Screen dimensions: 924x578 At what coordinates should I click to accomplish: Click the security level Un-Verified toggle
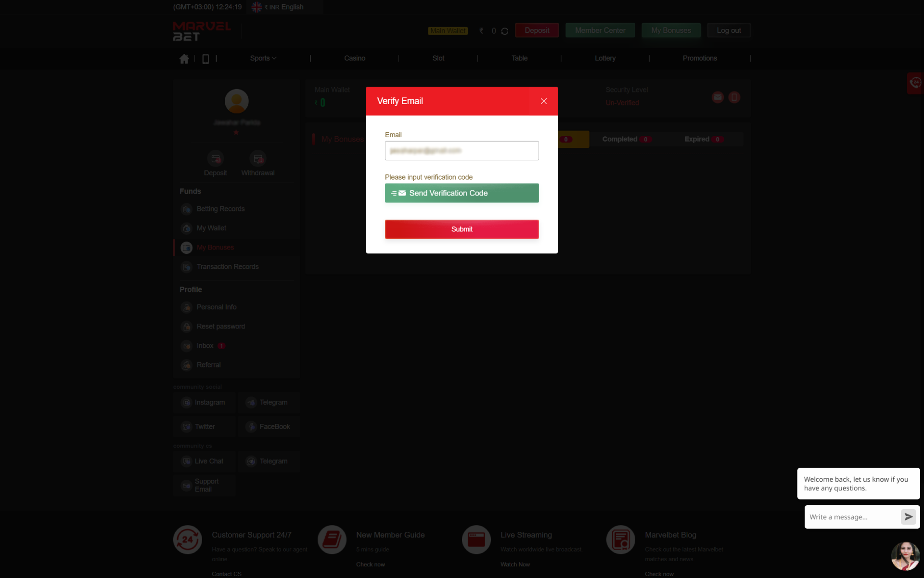click(x=622, y=103)
